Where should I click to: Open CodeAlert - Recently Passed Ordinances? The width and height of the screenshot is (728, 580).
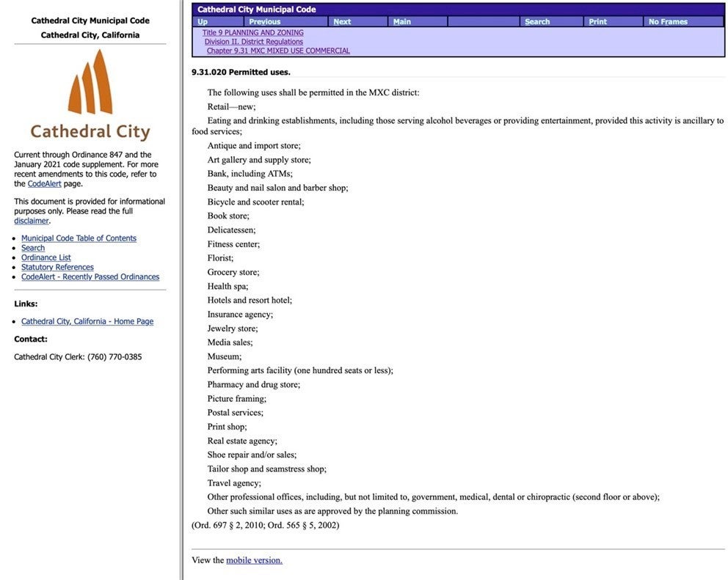click(x=90, y=277)
